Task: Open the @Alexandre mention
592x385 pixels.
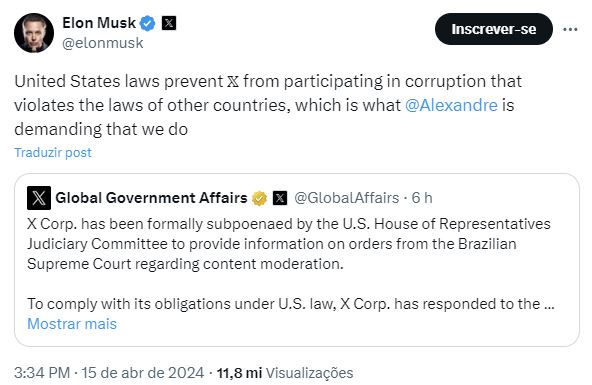Action: pyautogui.click(x=451, y=105)
